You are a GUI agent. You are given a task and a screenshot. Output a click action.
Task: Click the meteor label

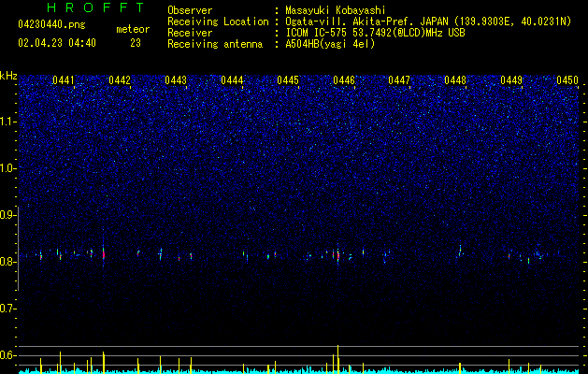click(133, 29)
